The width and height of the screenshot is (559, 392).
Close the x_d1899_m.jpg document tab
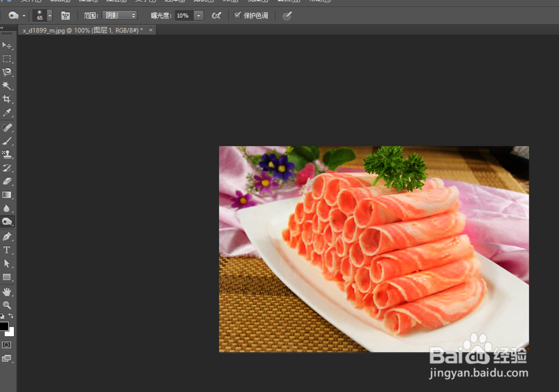pyautogui.click(x=151, y=30)
